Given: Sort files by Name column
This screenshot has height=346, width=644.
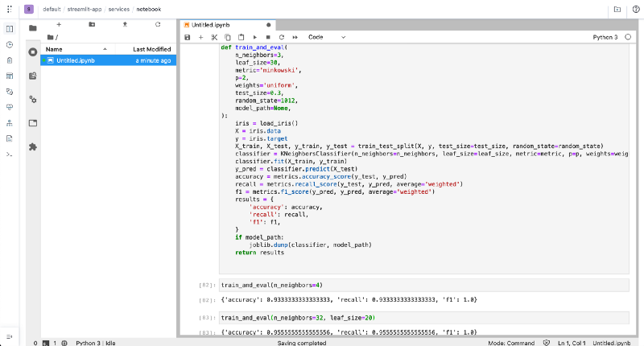Looking at the screenshot, I should point(77,49).
